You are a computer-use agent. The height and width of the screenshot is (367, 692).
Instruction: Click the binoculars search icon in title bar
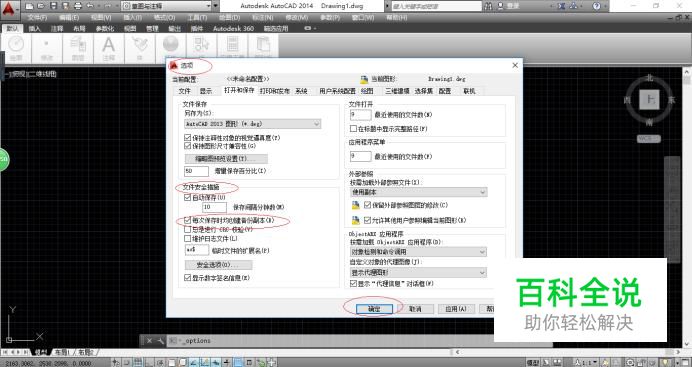pyautogui.click(x=489, y=6)
